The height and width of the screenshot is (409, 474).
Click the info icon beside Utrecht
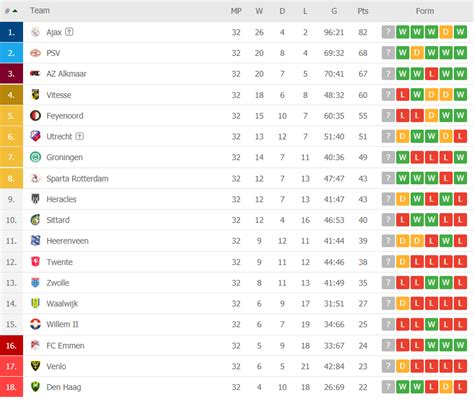pyautogui.click(x=80, y=136)
